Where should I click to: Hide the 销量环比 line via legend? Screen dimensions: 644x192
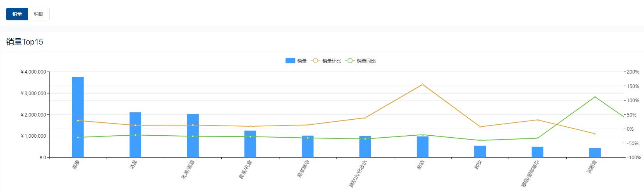pos(326,61)
